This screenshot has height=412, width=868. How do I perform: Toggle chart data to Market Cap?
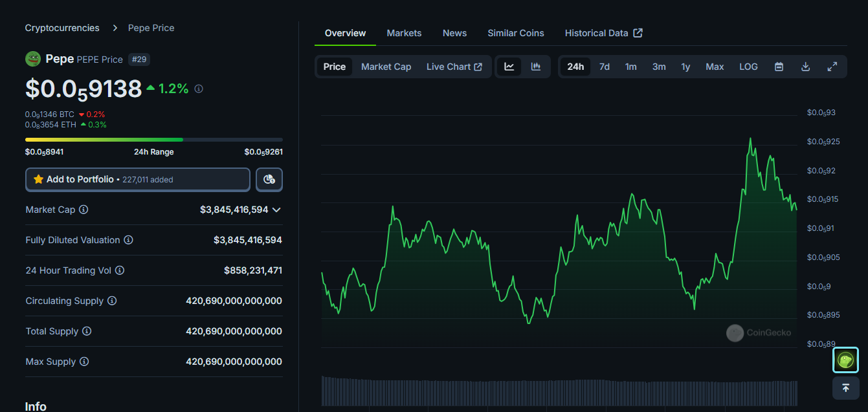click(386, 67)
